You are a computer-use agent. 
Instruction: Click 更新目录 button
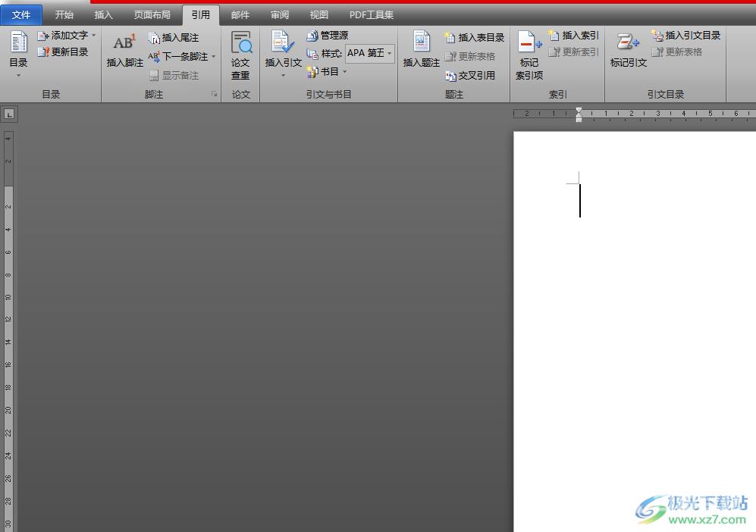click(63, 52)
